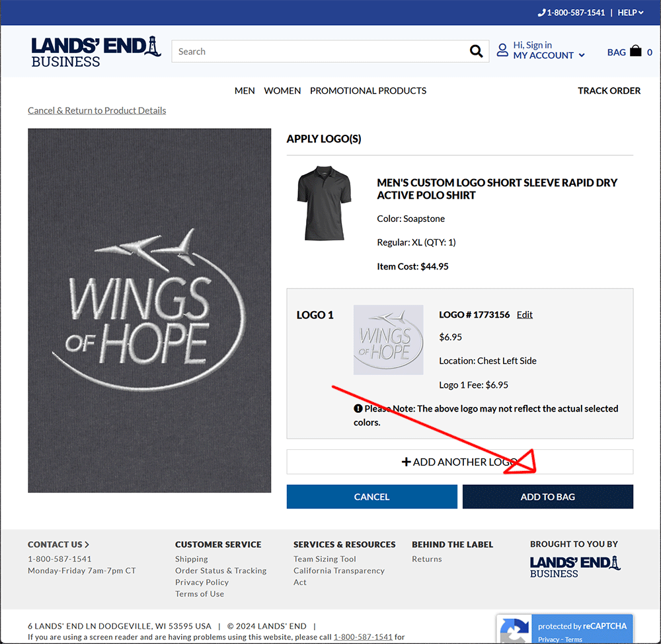
Task: Click the user account profile icon
Action: tap(502, 50)
